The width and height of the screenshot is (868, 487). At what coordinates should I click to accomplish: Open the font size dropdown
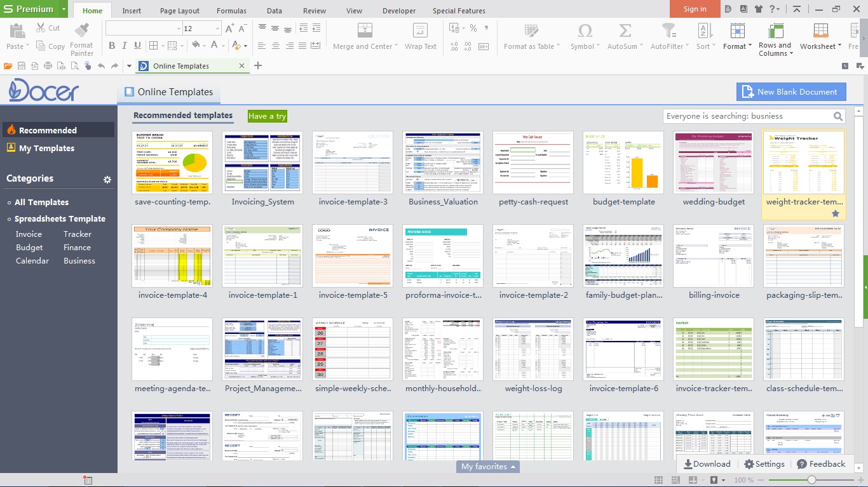218,29
